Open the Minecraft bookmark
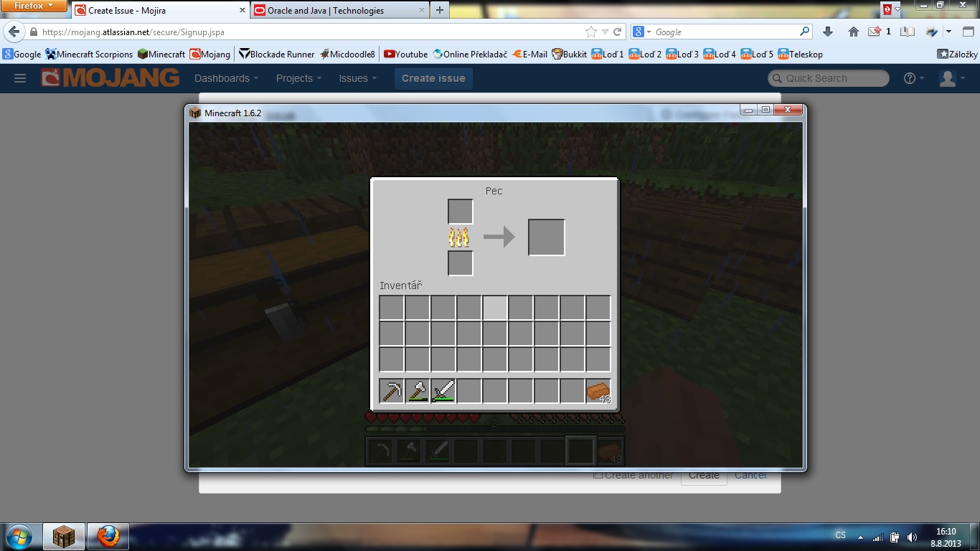The height and width of the screenshot is (551, 980). [161, 54]
